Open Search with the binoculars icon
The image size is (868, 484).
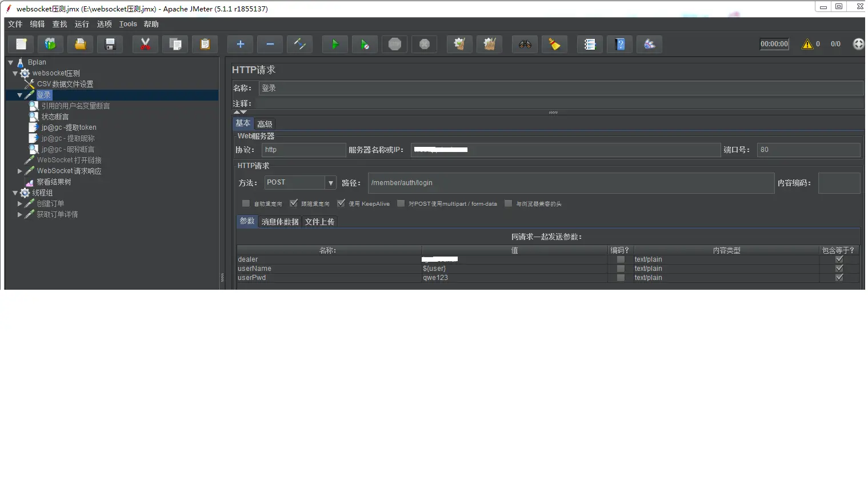click(x=525, y=44)
